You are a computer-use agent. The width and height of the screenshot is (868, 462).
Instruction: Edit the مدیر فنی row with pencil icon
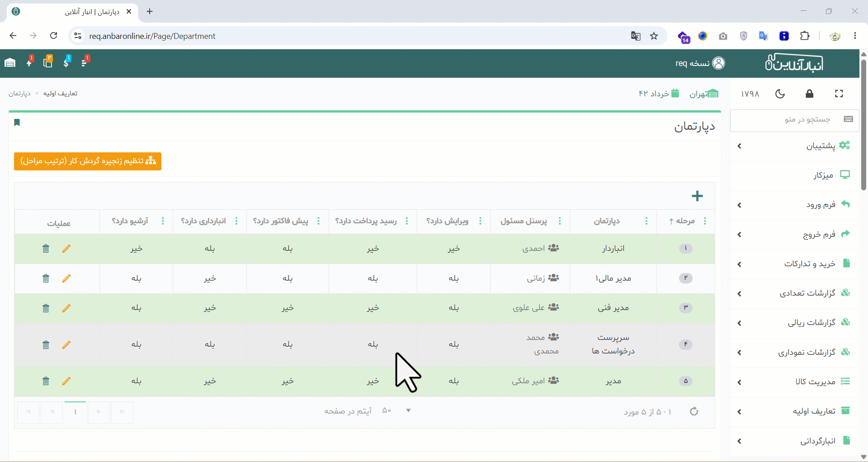pos(66,308)
